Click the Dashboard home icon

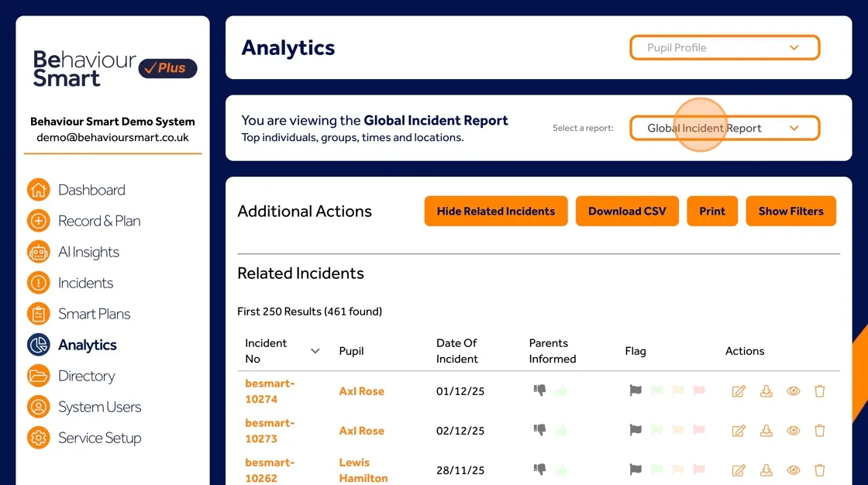[x=37, y=190]
